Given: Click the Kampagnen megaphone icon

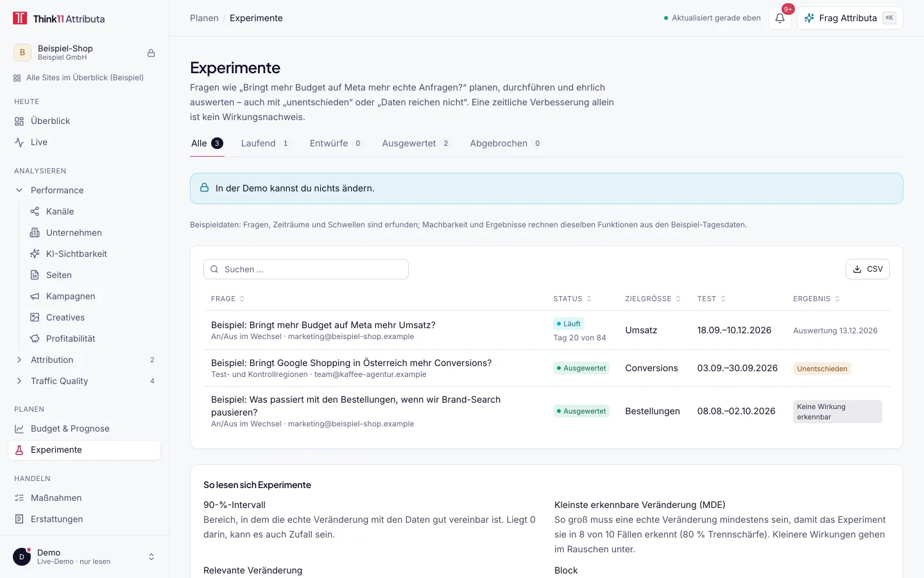Looking at the screenshot, I should tap(35, 296).
